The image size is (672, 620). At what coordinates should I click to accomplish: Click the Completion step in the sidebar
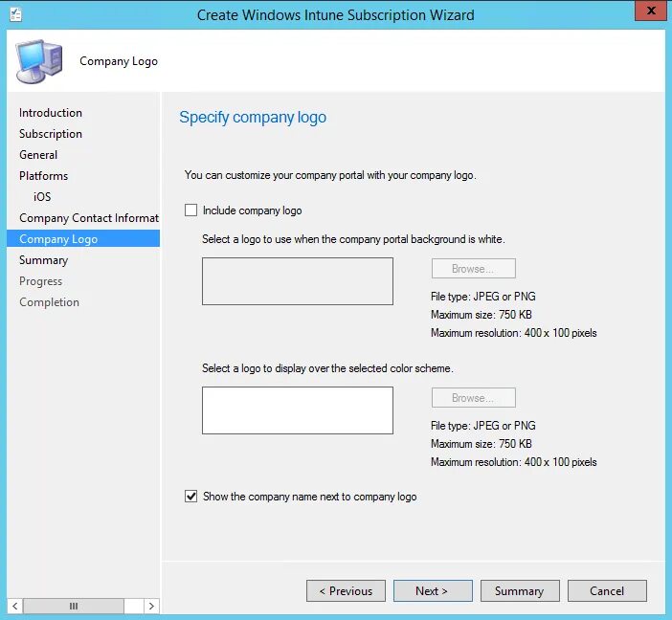click(x=49, y=302)
